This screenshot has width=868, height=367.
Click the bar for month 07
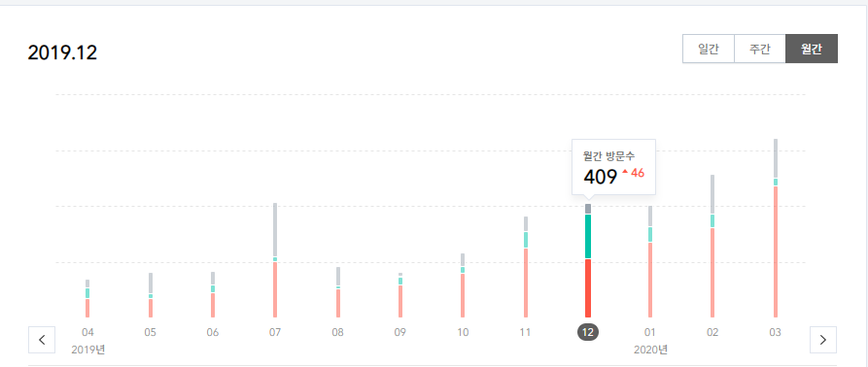click(x=275, y=260)
